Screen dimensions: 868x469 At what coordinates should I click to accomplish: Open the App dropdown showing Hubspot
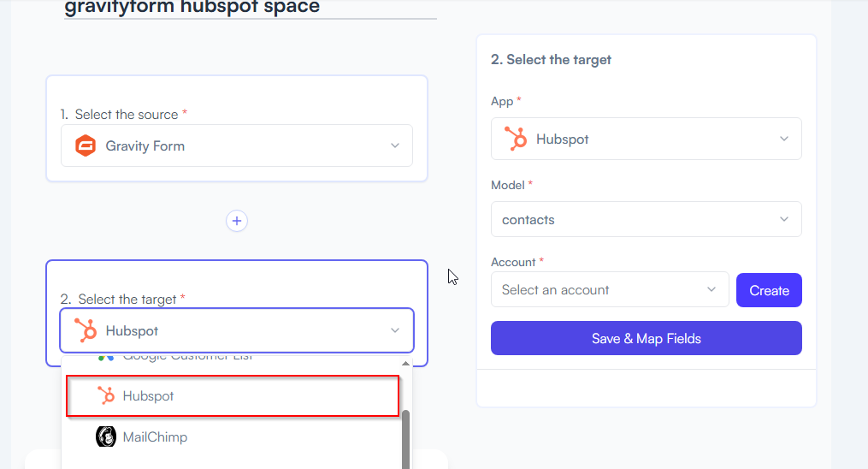[x=646, y=139]
